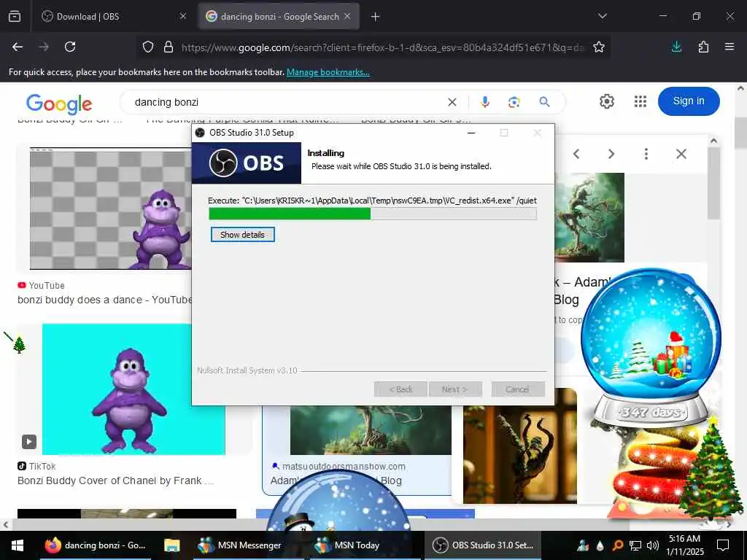Reload the current page

tap(70, 47)
